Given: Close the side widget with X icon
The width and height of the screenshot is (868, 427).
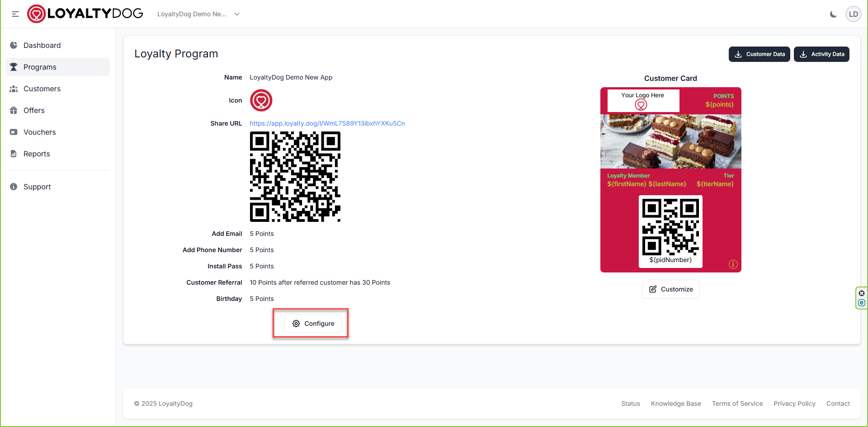Looking at the screenshot, I should [x=862, y=293].
